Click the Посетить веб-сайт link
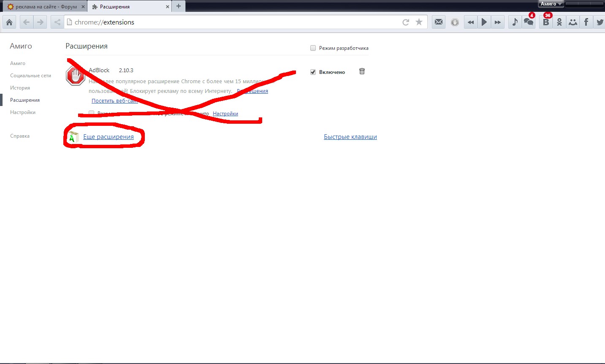 pos(115,101)
